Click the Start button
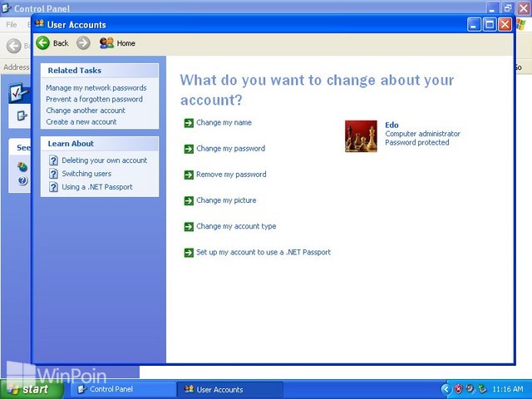Viewport: 532px width, 399px height. 32,389
